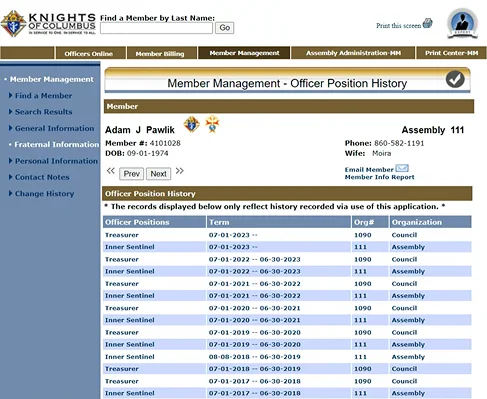Click Treasurer for term 07-01-2020 -- 06-30-2021
This screenshot has height=399, width=487.
click(122, 308)
